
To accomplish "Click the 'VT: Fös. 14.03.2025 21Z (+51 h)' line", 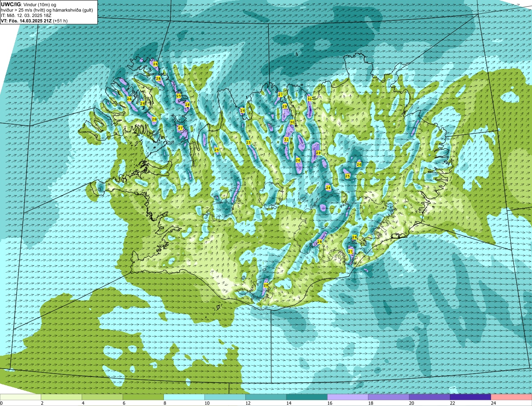I will click(x=34, y=20).
